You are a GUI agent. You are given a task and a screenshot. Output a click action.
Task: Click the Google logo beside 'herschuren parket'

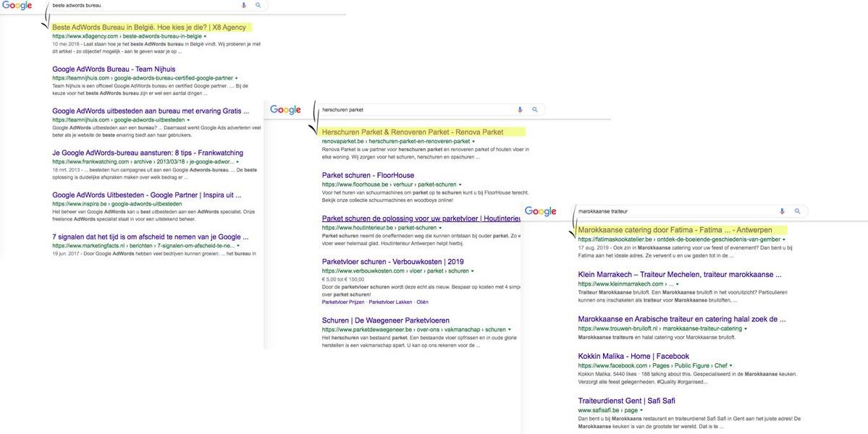click(286, 110)
